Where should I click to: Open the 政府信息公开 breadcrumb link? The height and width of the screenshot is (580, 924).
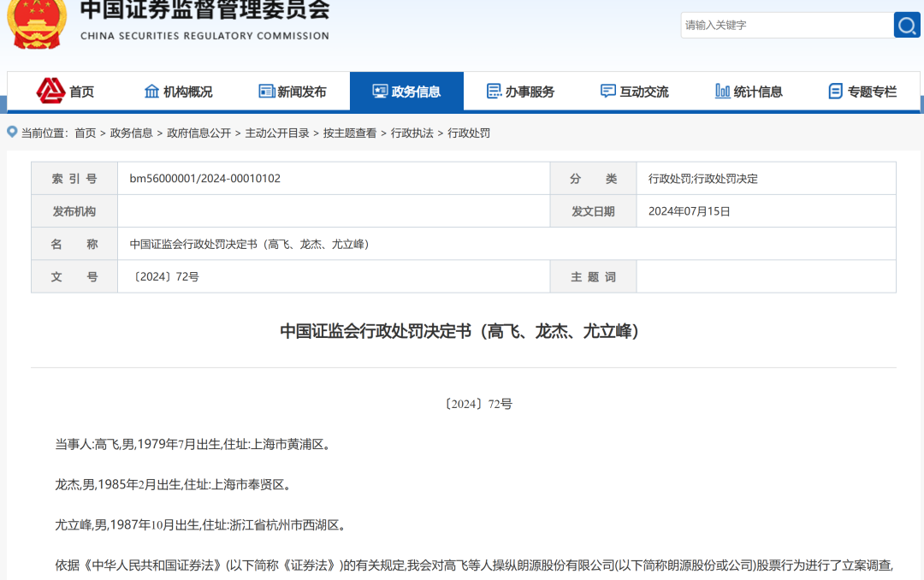click(x=198, y=133)
